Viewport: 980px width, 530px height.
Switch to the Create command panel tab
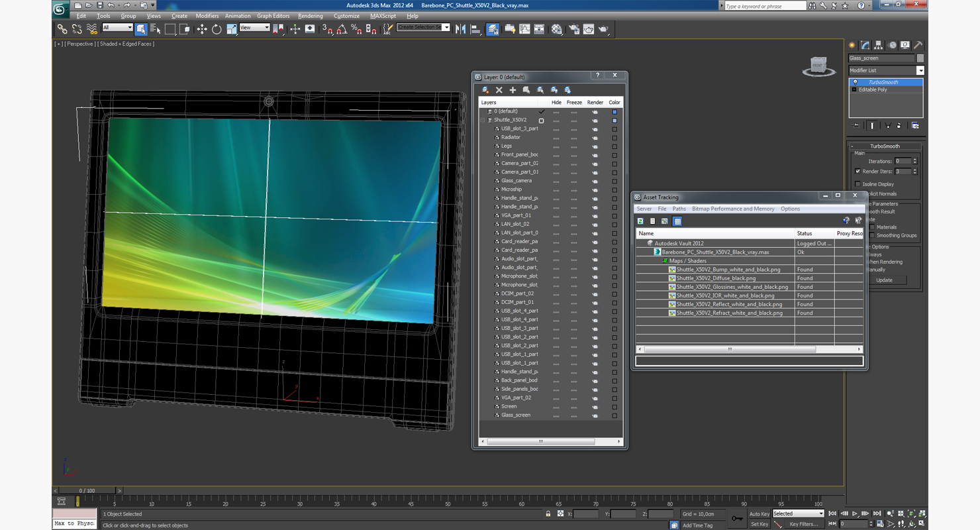(x=853, y=46)
